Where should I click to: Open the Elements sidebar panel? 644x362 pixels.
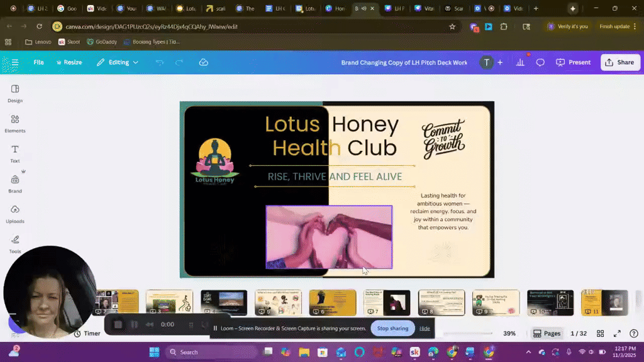(x=15, y=124)
